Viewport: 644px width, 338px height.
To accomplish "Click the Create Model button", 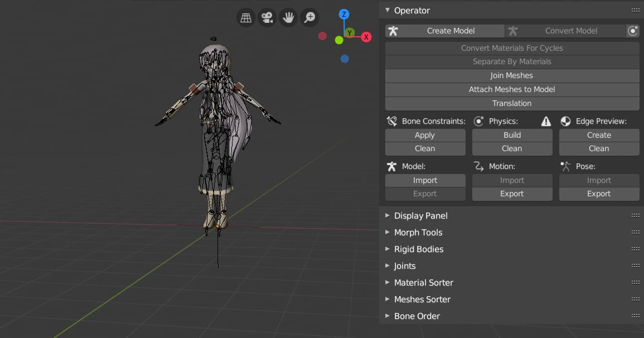I will pyautogui.click(x=451, y=31).
